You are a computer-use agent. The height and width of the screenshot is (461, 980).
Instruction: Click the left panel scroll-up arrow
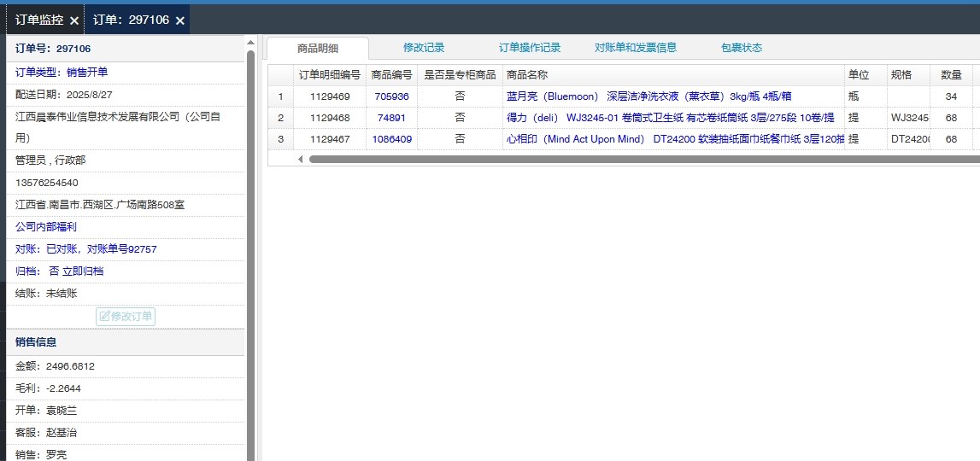pos(250,42)
